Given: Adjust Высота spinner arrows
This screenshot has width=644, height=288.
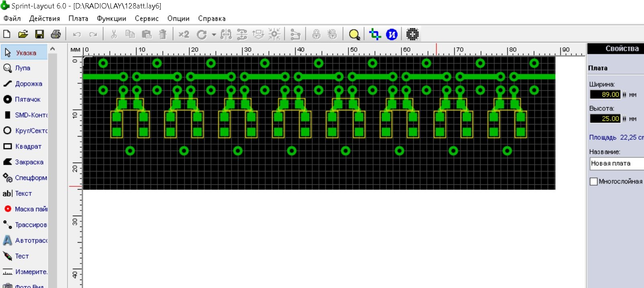Looking at the screenshot, I should click(624, 119).
